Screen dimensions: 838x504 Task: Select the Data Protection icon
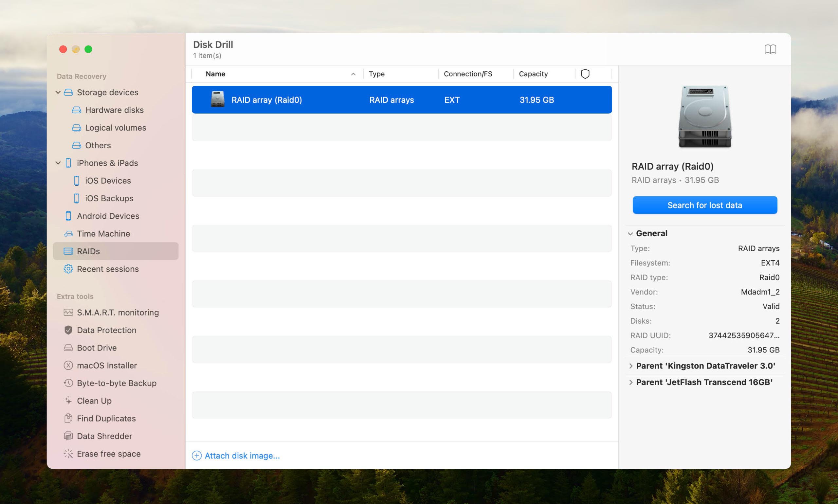68,330
